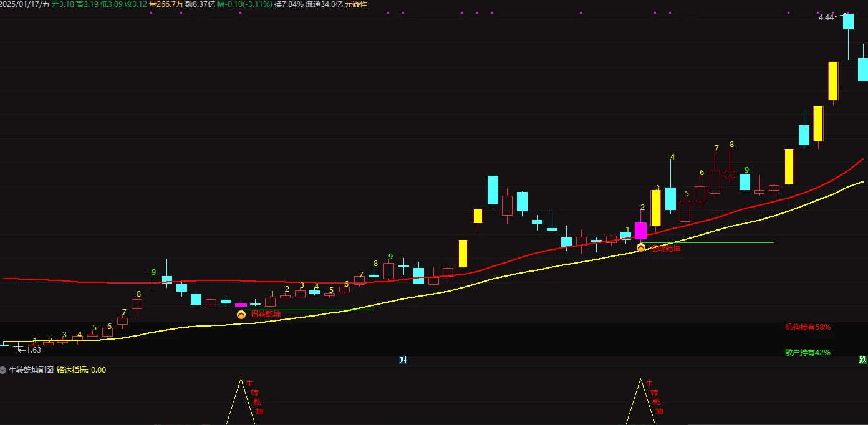Select the 机构持有58% label
The width and height of the screenshot is (868, 425).
tap(808, 327)
